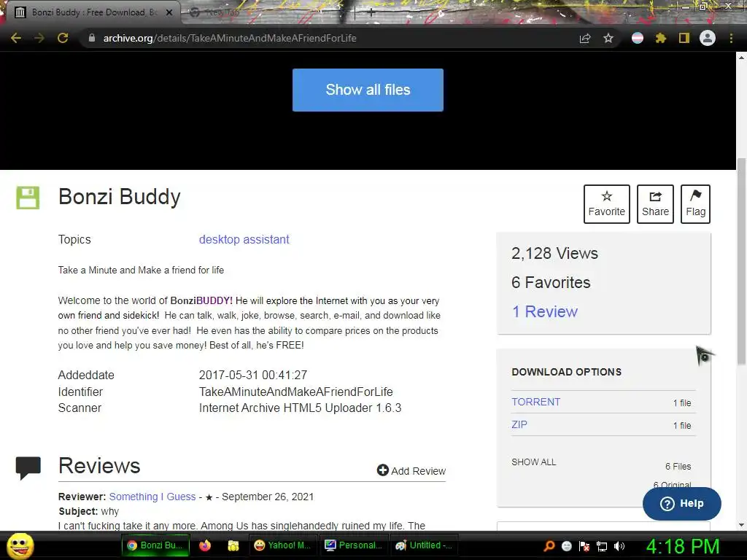Click the orange search tray icon
The image size is (747, 560).
coord(549,545)
